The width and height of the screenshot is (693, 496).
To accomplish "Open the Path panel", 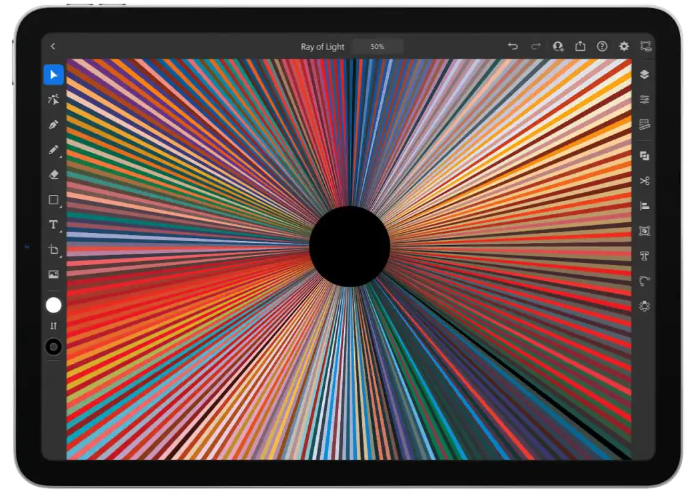I will (644, 281).
